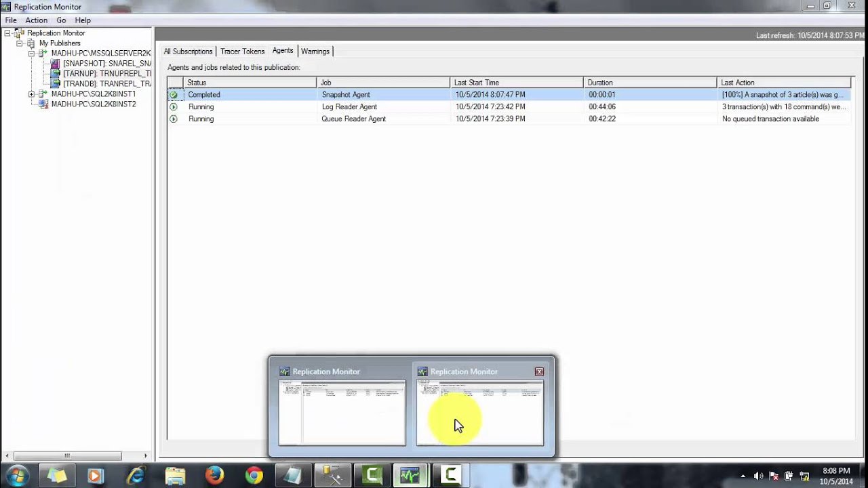Image resolution: width=868 pixels, height=488 pixels.
Task: Open the Windows Start menu
Action: coord(17,476)
